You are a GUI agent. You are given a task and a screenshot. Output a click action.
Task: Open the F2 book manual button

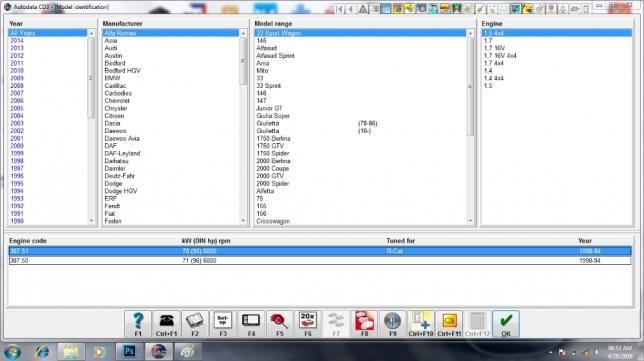(195, 324)
